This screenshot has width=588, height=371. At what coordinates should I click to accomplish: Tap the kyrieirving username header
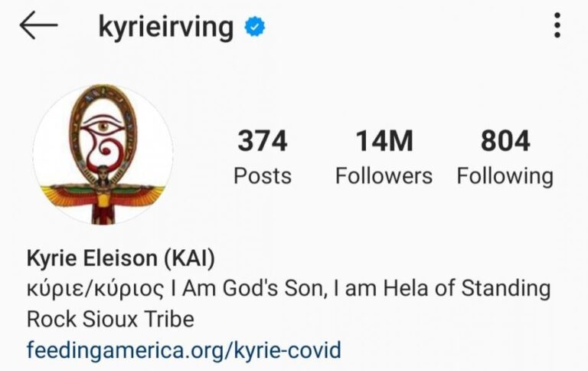click(x=165, y=27)
